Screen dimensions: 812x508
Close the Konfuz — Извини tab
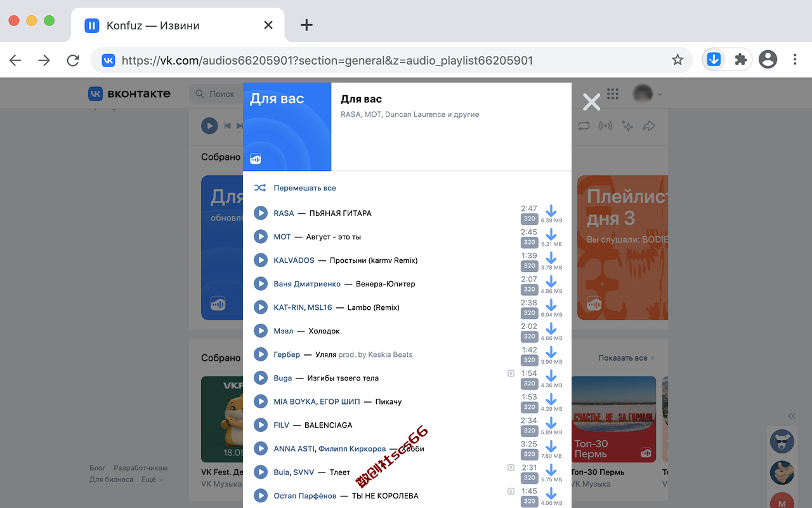click(268, 25)
